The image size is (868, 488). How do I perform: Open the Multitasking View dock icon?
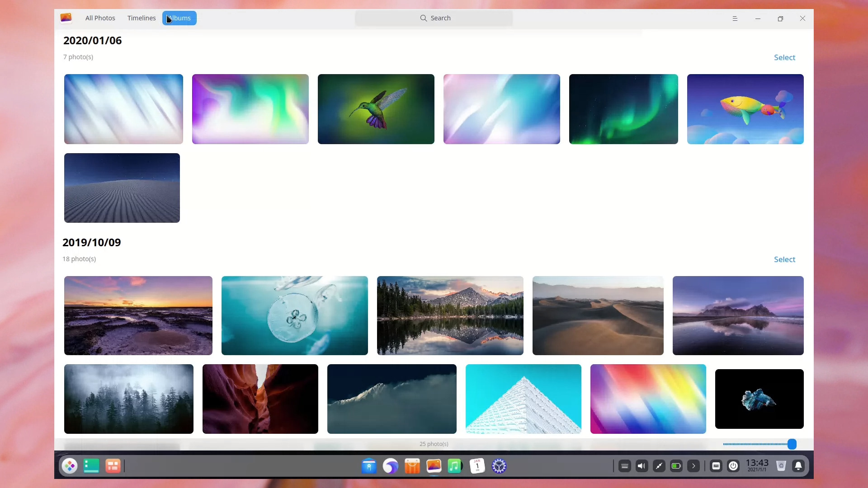point(113,466)
